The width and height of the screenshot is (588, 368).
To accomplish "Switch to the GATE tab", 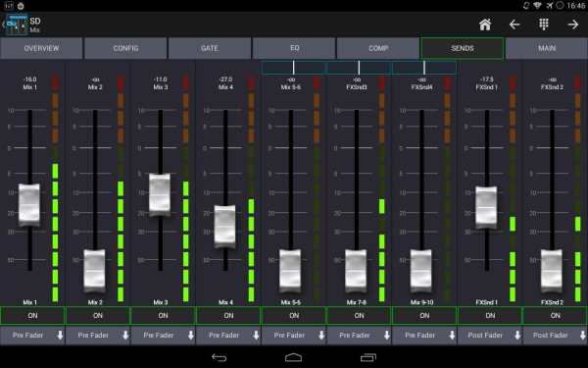I will point(210,48).
